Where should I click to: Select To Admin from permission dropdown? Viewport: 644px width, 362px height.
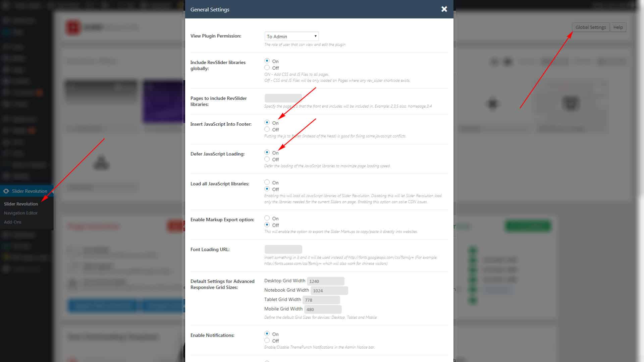coord(291,36)
